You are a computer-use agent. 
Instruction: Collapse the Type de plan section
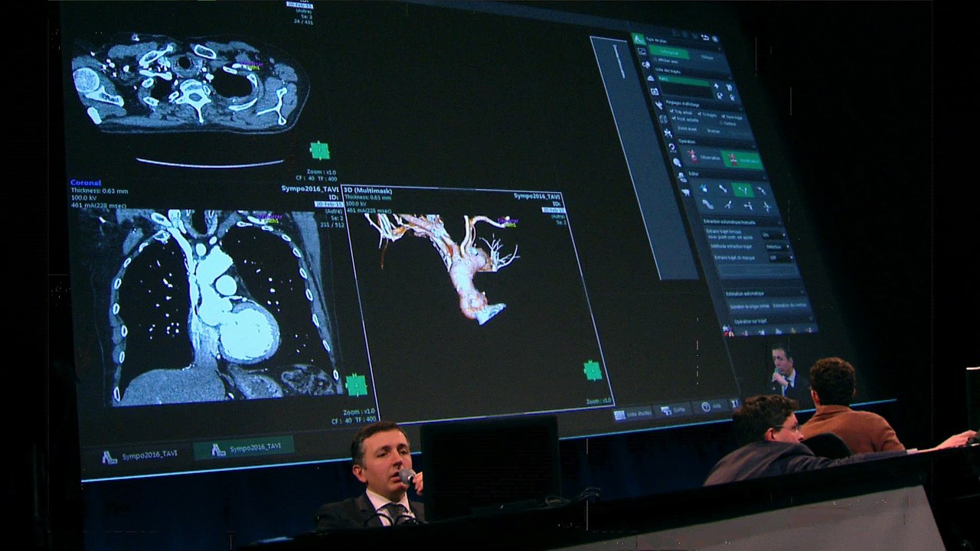tap(719, 49)
